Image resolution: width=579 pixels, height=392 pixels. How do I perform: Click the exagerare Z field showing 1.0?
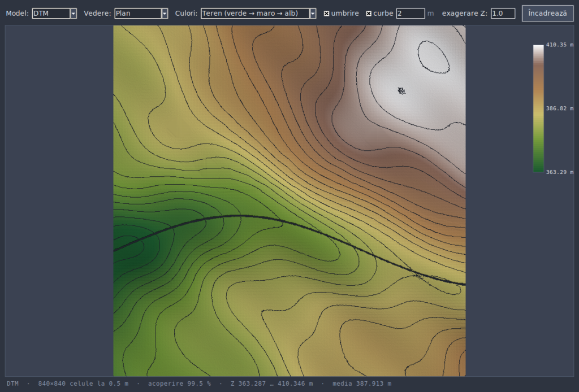(x=503, y=14)
